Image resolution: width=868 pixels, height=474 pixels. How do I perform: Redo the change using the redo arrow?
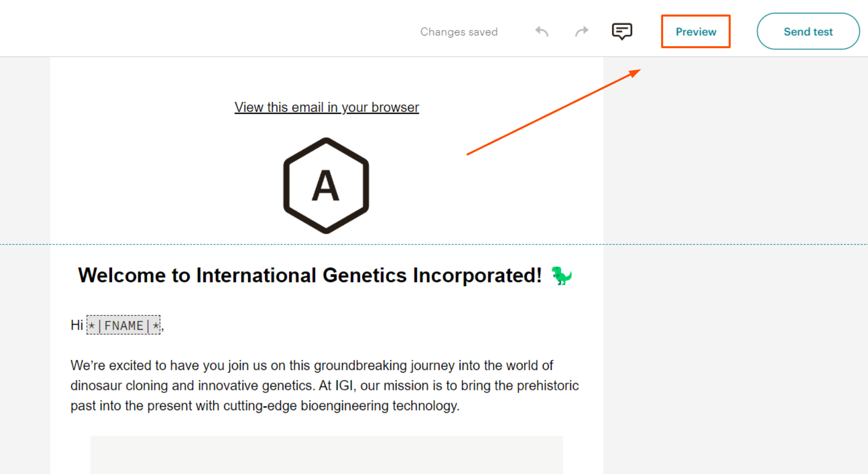[x=582, y=32]
